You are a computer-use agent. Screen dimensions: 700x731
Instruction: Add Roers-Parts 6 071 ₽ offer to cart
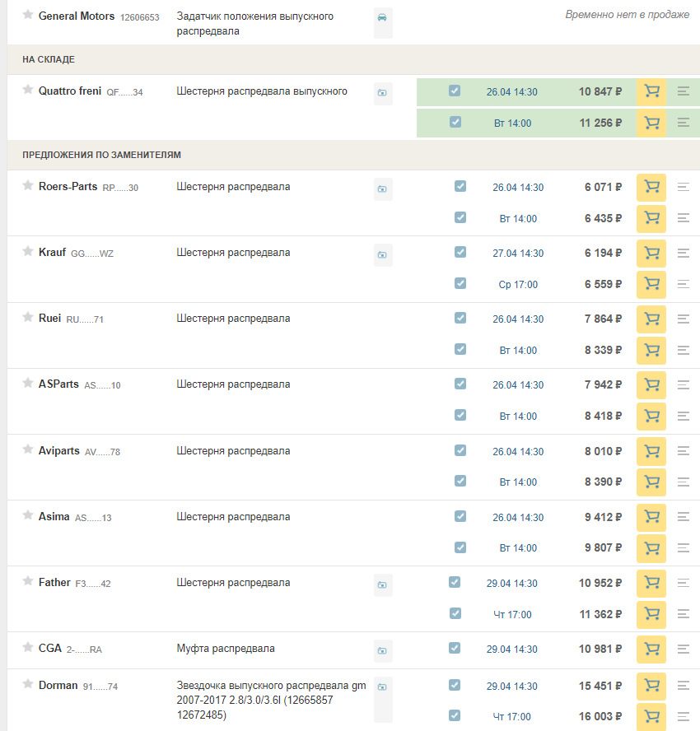click(651, 187)
